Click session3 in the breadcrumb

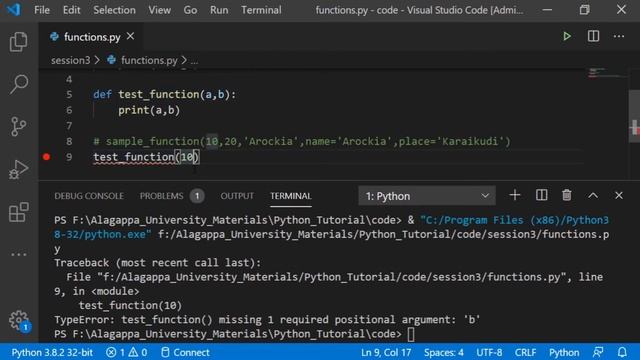point(71,60)
